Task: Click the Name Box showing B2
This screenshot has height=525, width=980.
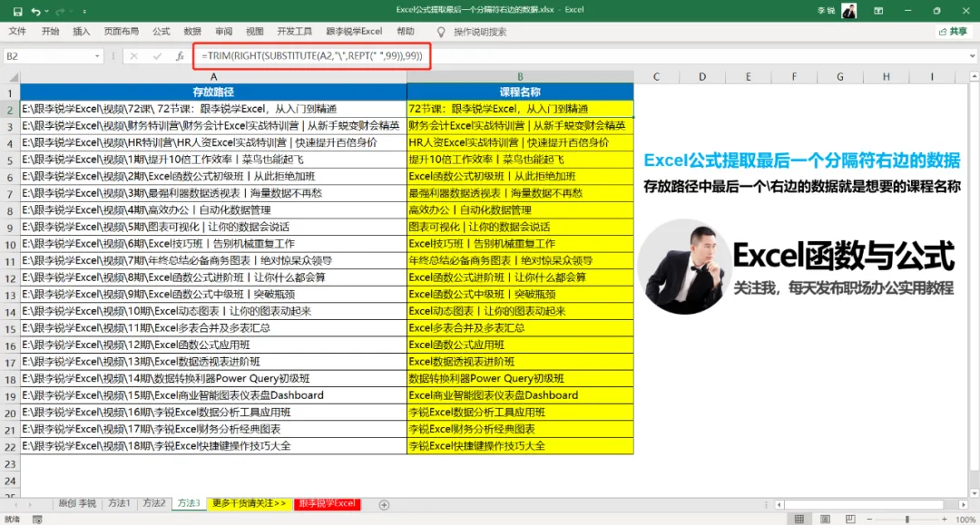Action: point(48,56)
